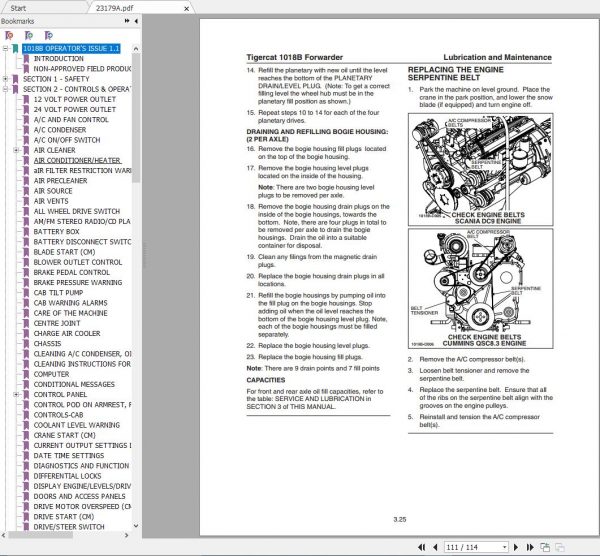Open the page number dropdown

505,547
